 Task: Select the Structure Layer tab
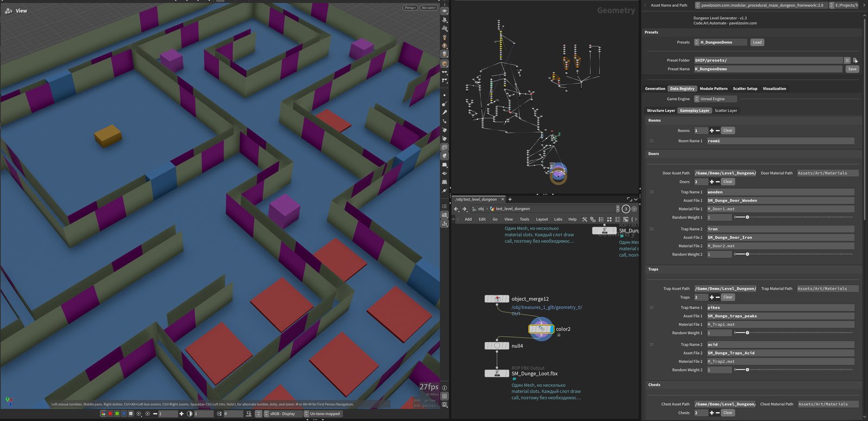point(661,111)
